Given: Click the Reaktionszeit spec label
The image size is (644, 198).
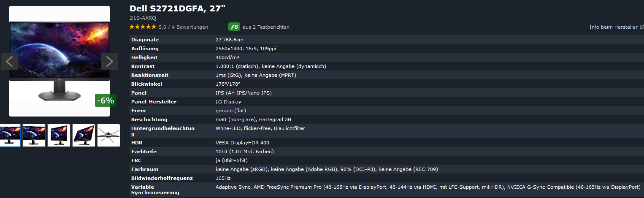Looking at the screenshot, I should 149,75.
